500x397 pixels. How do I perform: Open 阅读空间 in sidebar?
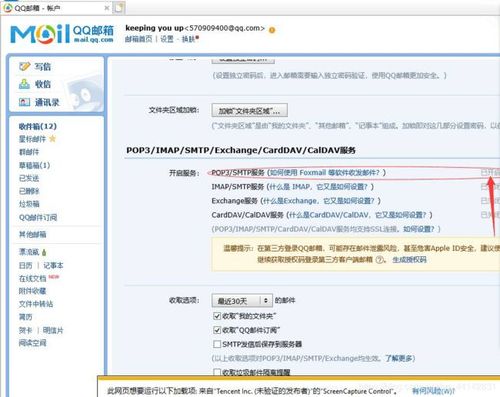point(32,343)
